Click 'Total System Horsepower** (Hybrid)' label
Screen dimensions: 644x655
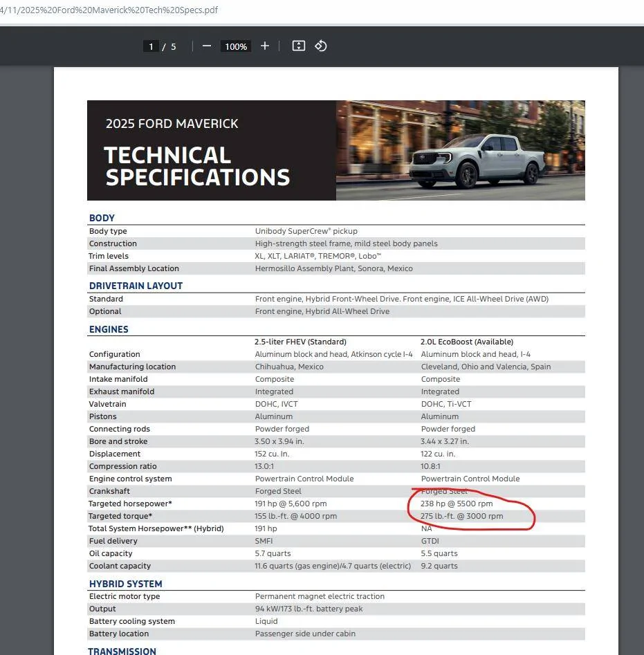tap(156, 528)
